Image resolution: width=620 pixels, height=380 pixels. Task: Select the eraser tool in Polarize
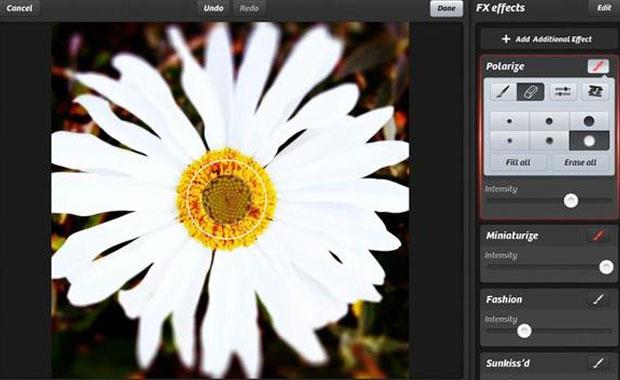(530, 92)
